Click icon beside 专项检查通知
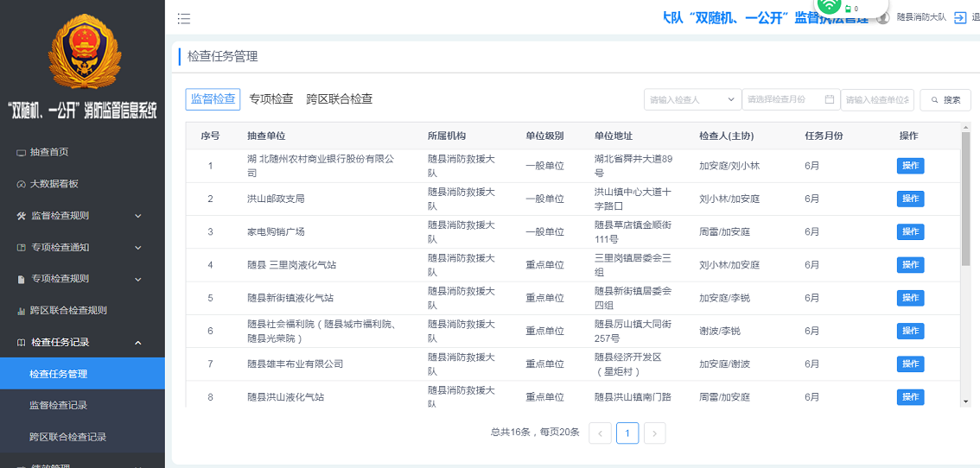This screenshot has height=468, width=980. click(21, 248)
